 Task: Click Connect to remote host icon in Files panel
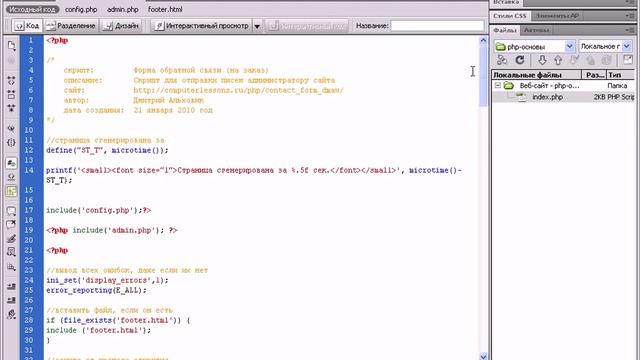point(502,60)
